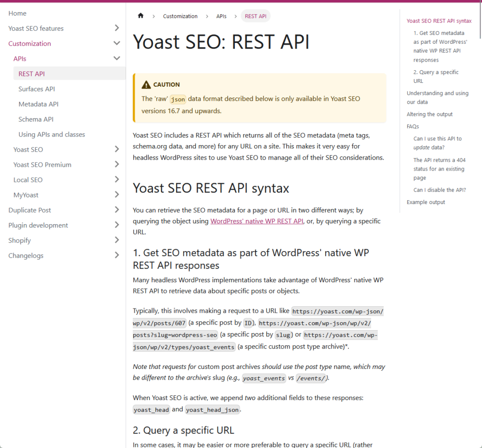
Task: Jump to Example output in contents
Action: (426, 202)
